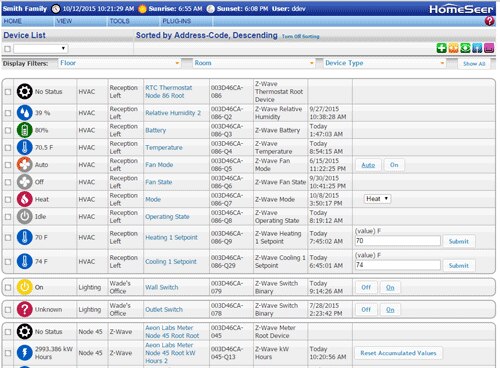
Task: Click the heating setpoint value field showing 70
Action: click(x=398, y=241)
